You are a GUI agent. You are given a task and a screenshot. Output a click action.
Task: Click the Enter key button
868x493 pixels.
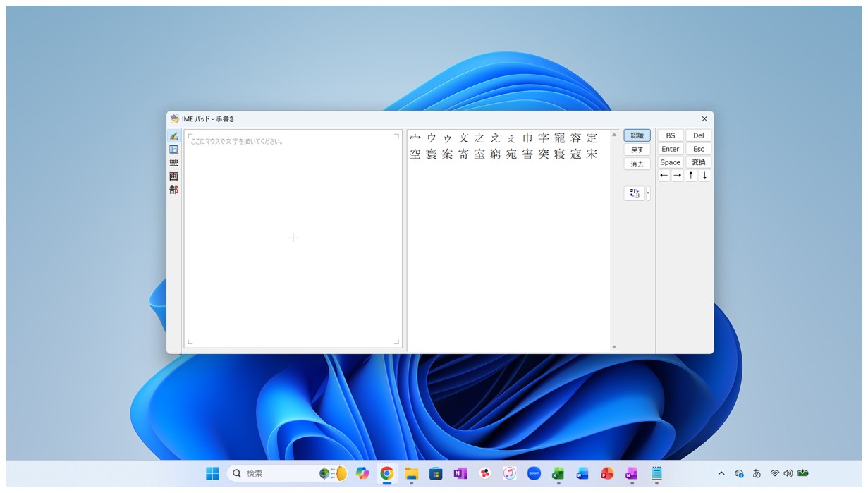click(671, 149)
